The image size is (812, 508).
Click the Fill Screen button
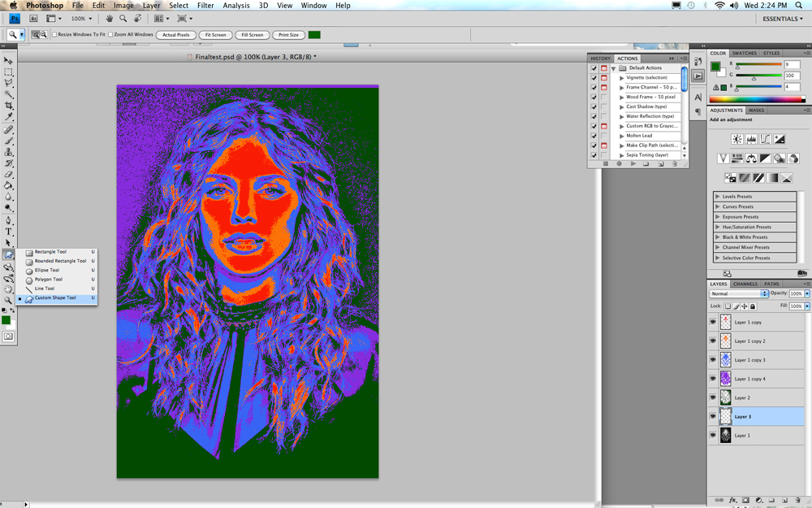point(253,35)
